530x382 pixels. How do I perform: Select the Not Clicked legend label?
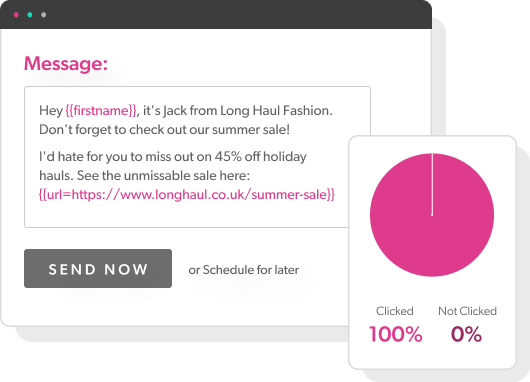coord(467,311)
